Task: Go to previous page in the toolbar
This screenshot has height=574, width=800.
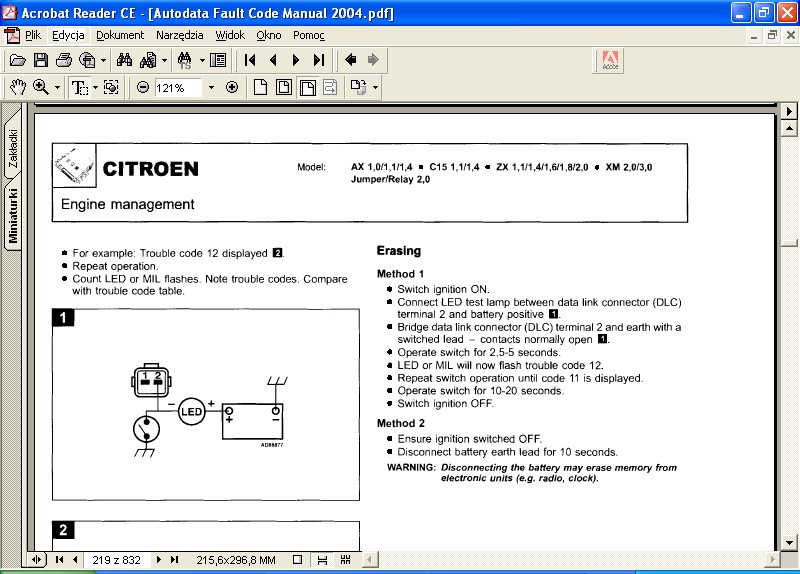Action: point(273,60)
